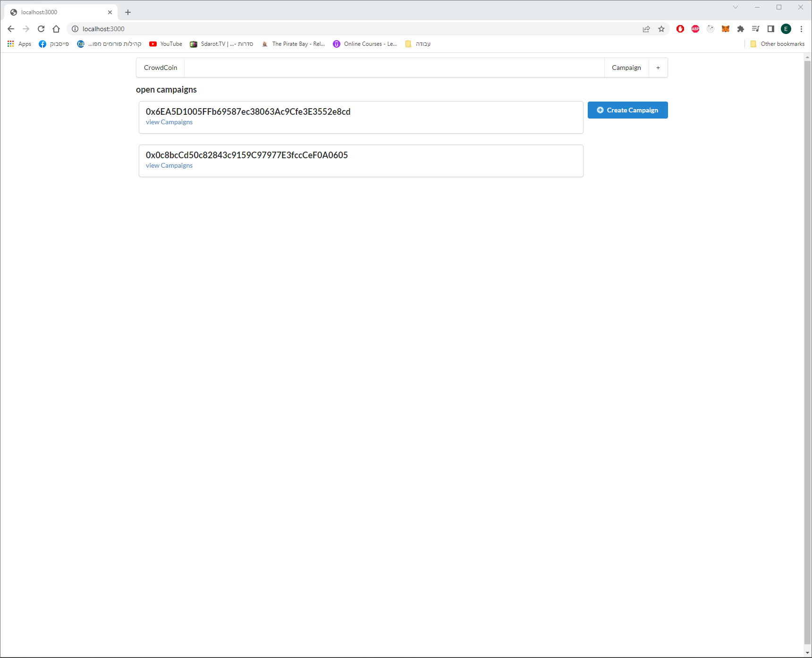Image resolution: width=812 pixels, height=658 pixels.
Task: Click the Campaign menu item
Action: [626, 68]
